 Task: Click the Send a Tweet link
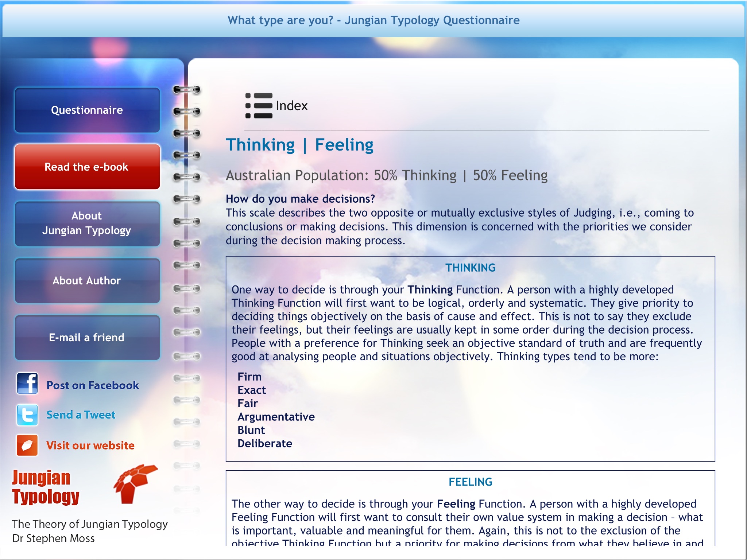81,415
